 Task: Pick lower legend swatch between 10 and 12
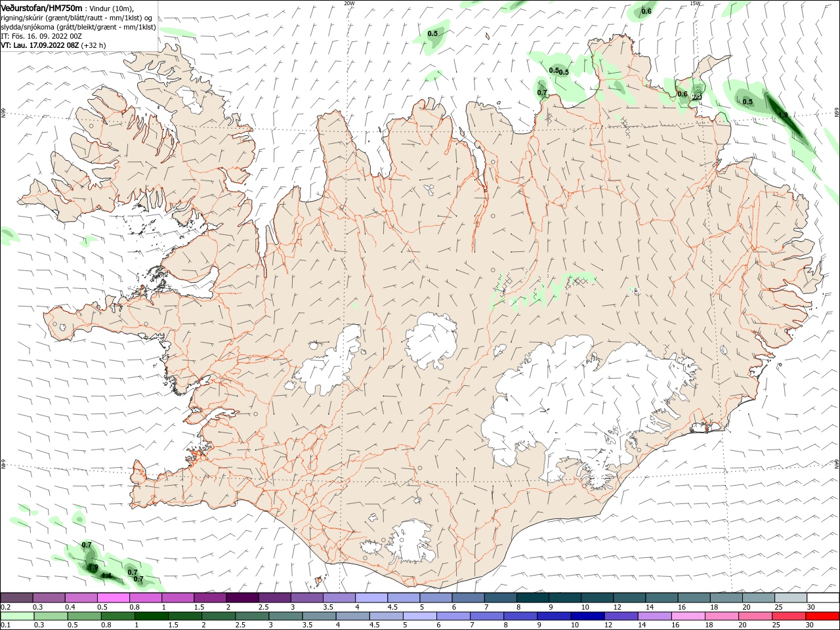pyautogui.click(x=587, y=616)
